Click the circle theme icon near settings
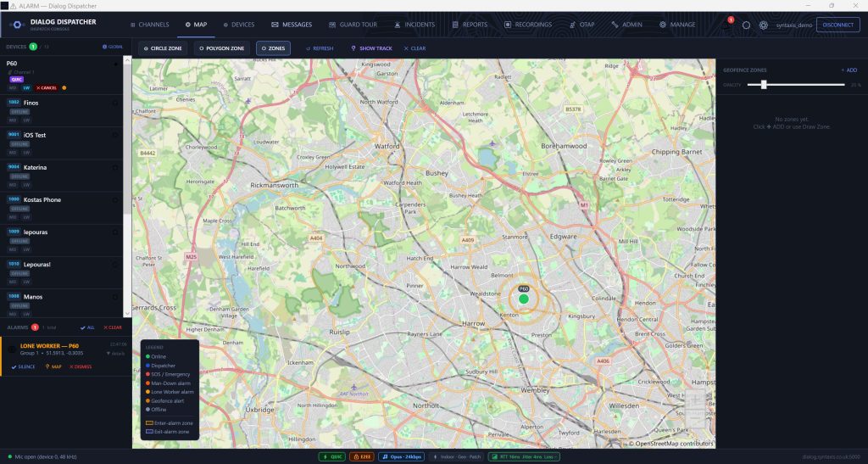868x464 pixels. [746, 25]
